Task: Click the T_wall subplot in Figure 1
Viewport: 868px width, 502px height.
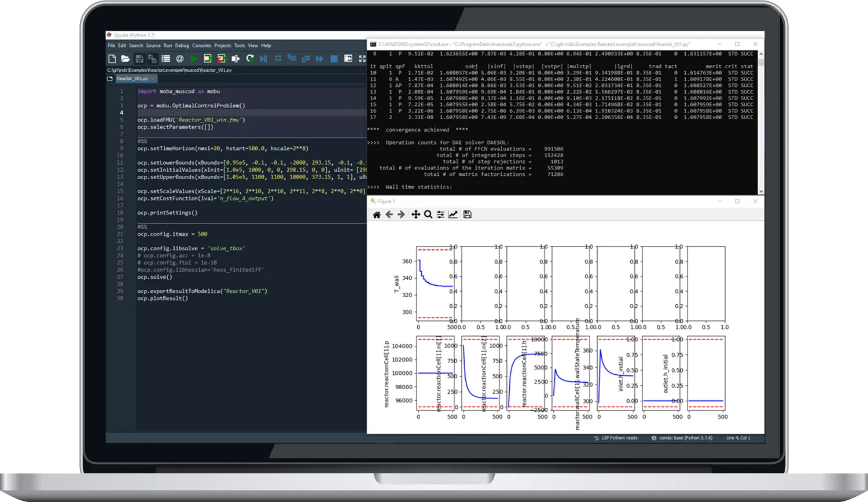Action: point(435,284)
